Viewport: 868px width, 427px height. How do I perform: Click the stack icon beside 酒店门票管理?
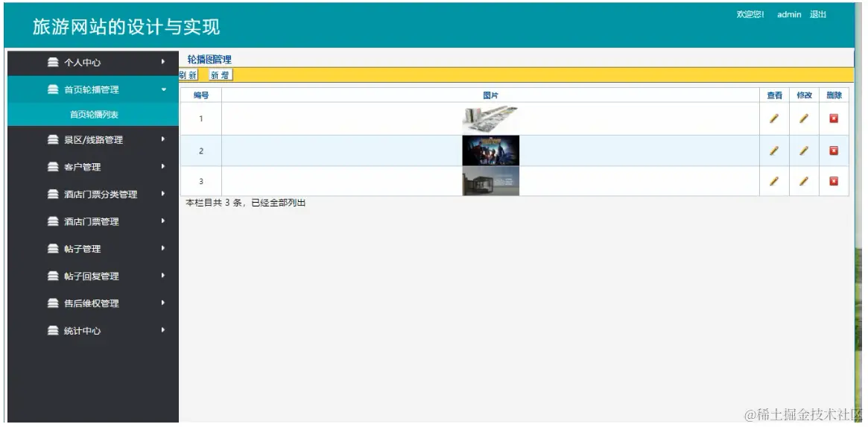53,221
